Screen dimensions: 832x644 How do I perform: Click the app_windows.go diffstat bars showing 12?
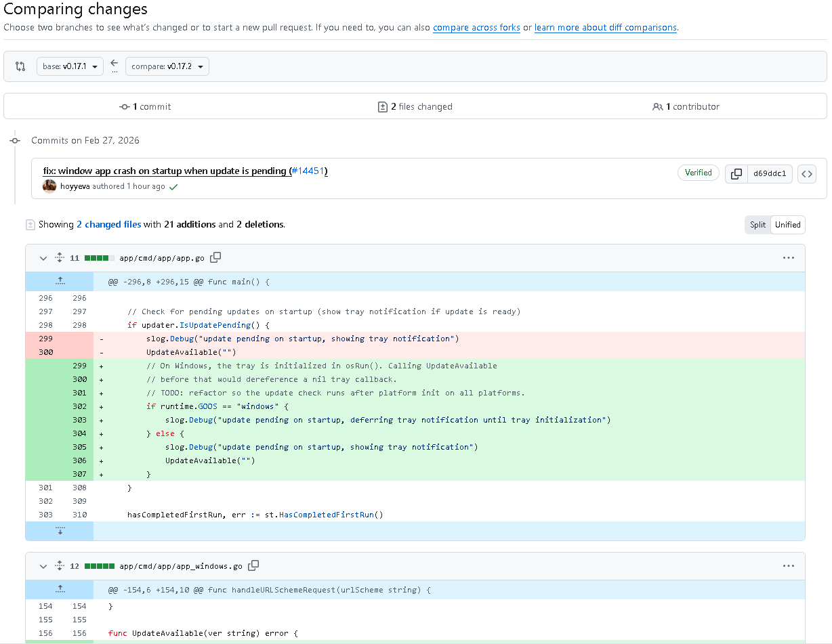(100, 566)
